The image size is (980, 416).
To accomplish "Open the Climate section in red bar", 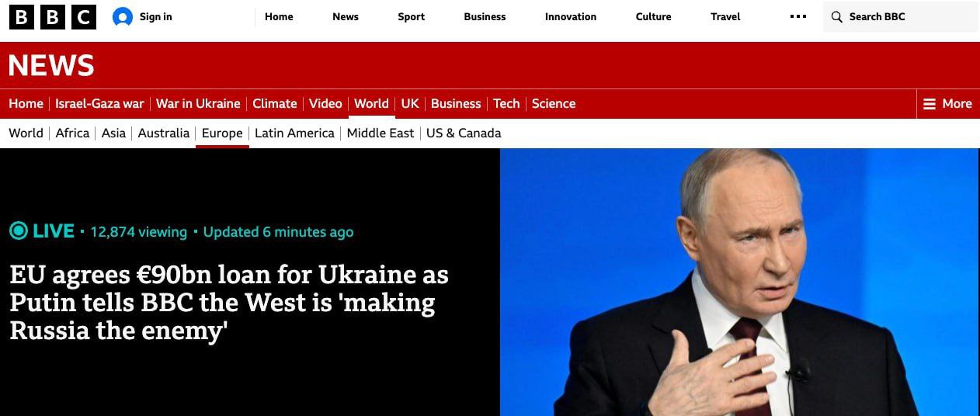I will [x=275, y=103].
